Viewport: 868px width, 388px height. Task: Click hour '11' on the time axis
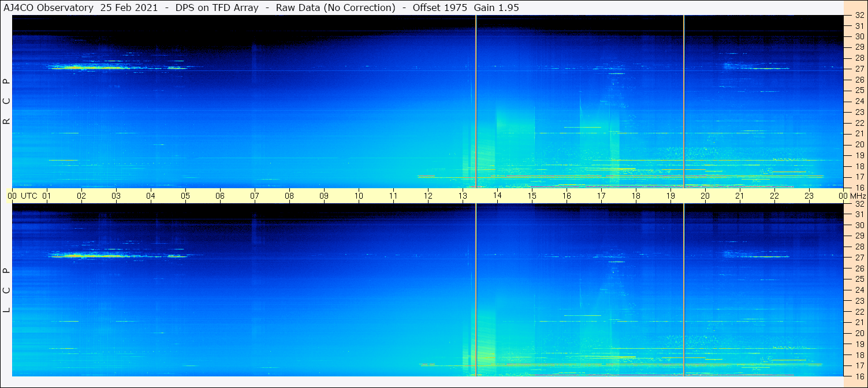point(393,196)
